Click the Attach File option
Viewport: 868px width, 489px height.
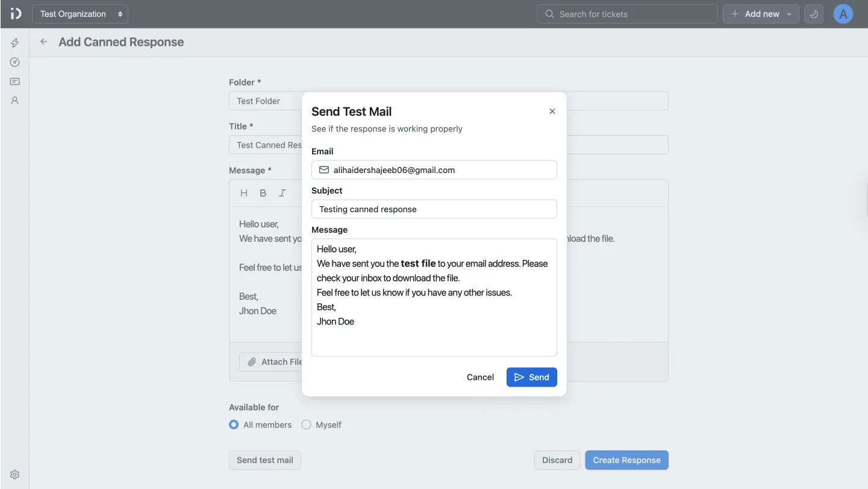[x=274, y=362]
